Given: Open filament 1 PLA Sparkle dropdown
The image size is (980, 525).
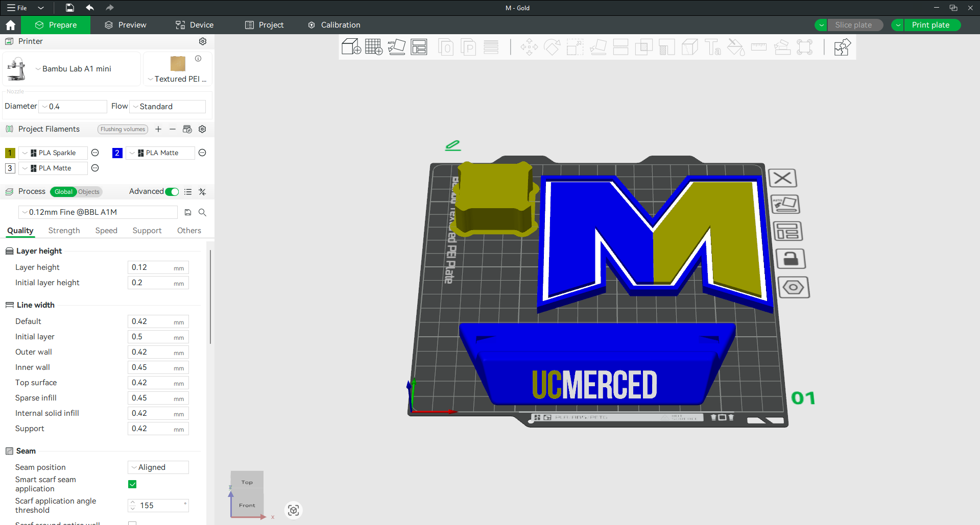Looking at the screenshot, I should [x=53, y=153].
